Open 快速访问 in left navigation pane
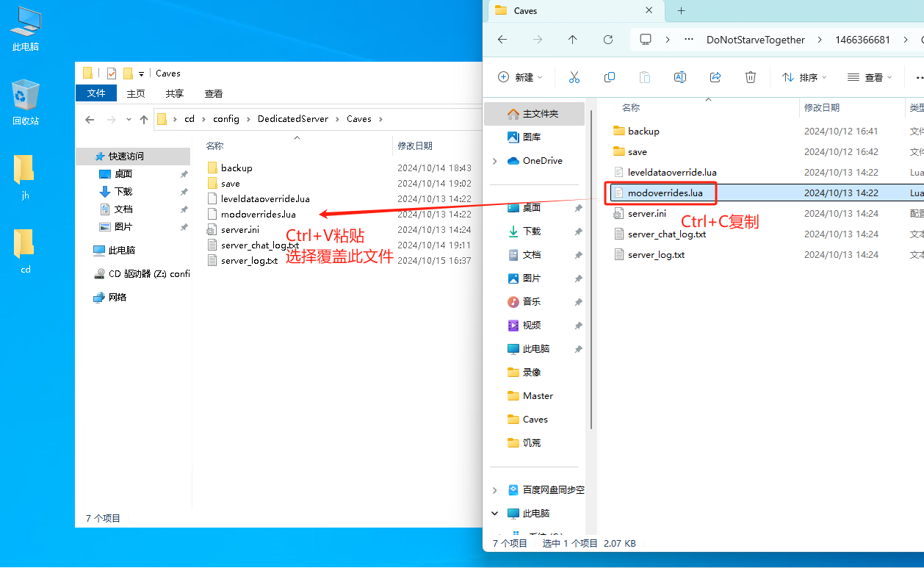The width and height of the screenshot is (924, 568). (x=126, y=157)
